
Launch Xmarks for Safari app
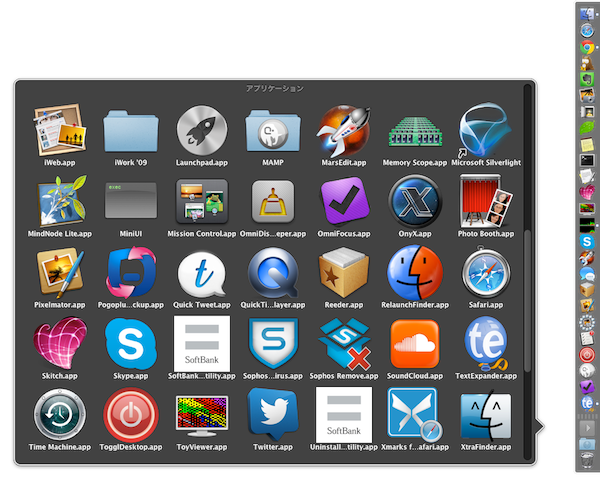pos(415,415)
